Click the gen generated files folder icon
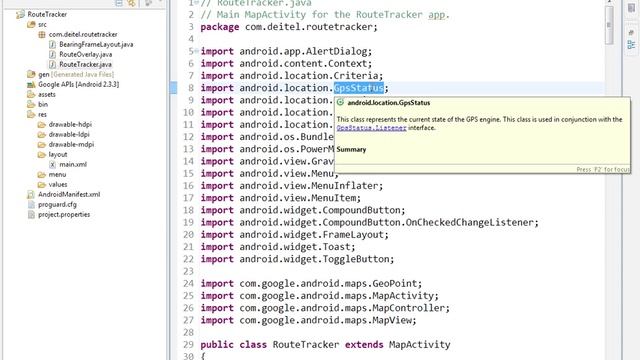This screenshot has width=640, height=360. (31, 74)
